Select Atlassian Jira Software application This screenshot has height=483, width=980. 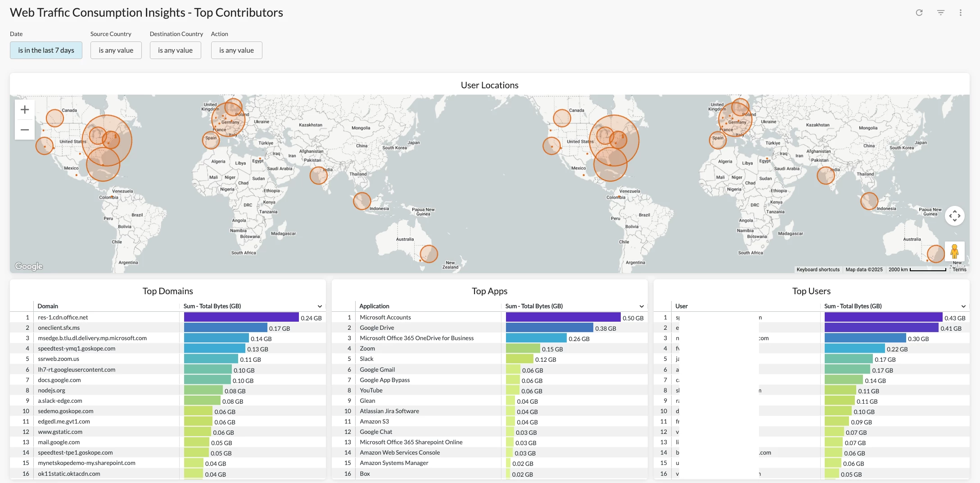point(389,411)
